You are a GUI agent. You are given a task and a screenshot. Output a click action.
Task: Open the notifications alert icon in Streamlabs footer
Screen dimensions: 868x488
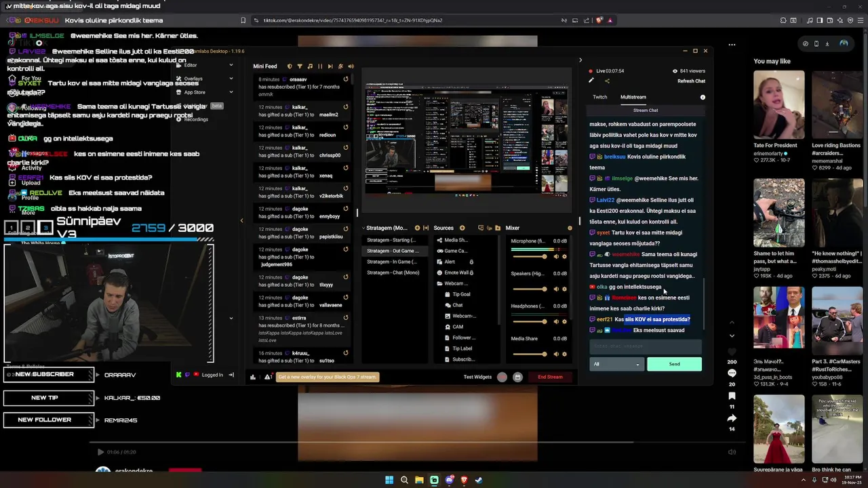[269, 377]
